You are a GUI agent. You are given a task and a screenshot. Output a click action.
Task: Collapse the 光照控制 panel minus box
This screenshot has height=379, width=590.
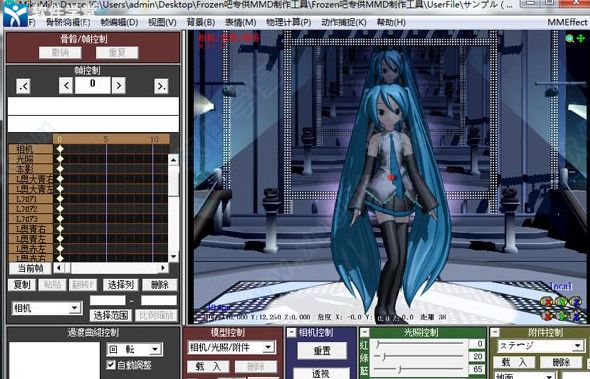[x=364, y=332]
